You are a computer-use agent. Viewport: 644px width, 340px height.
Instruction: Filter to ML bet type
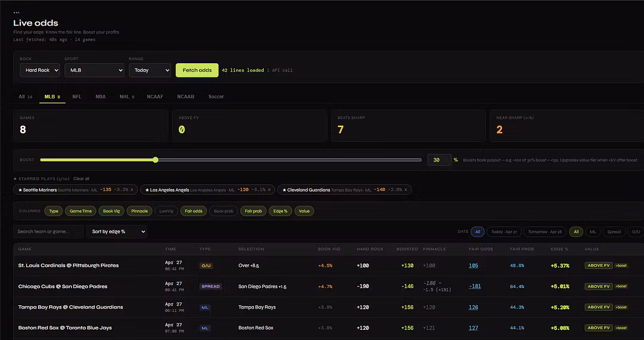[593, 231]
